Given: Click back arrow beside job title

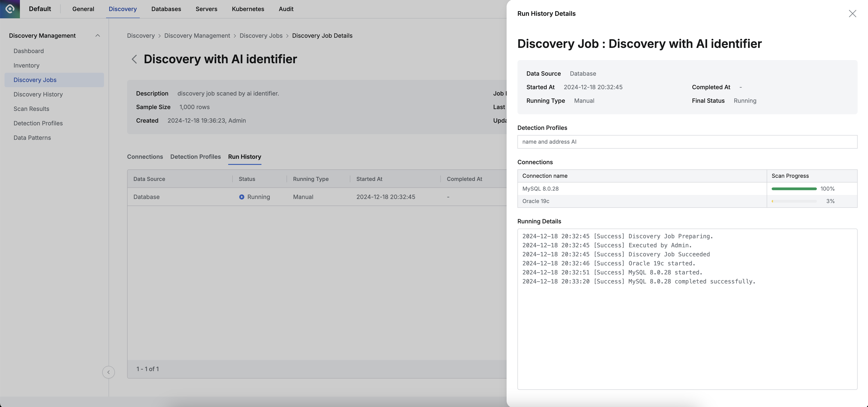Looking at the screenshot, I should 134,59.
